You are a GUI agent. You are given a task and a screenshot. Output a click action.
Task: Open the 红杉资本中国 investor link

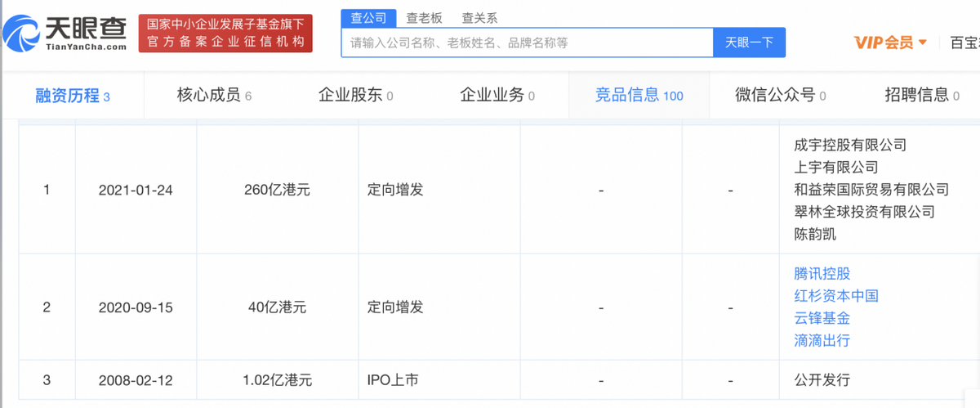tap(835, 296)
